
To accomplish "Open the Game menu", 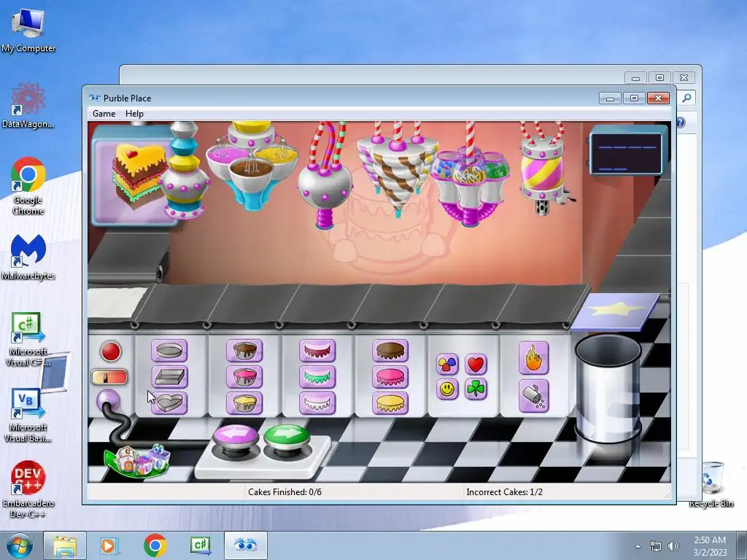I will click(104, 113).
